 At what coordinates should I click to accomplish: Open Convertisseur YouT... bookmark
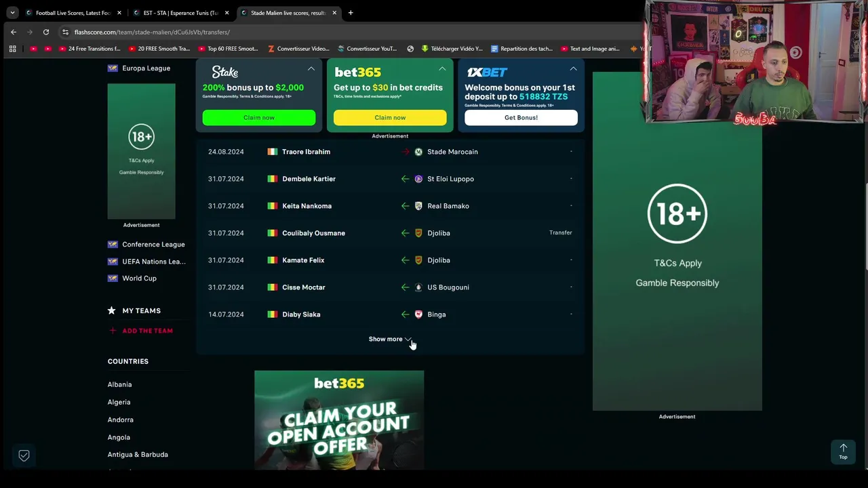click(x=367, y=49)
